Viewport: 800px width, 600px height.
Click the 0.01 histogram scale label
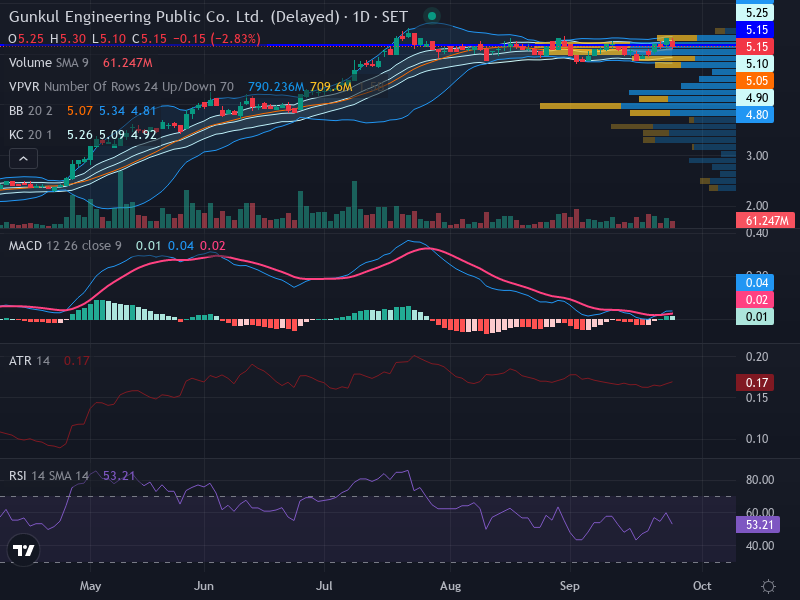[755, 317]
